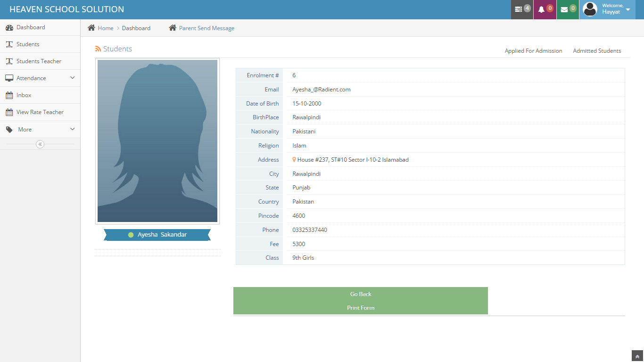Viewport: 644px width, 362px height.
Task: Open Home from the breadcrumb
Action: 105,28
